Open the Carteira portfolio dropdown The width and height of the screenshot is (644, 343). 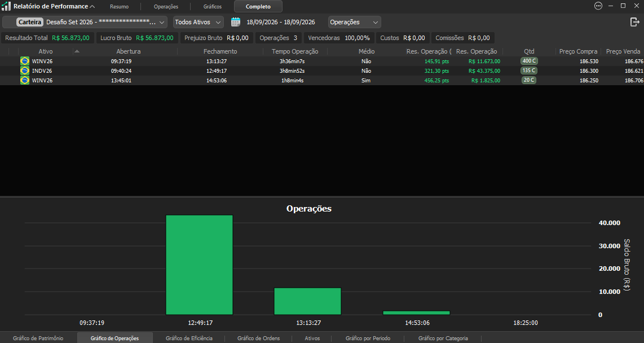tap(85, 22)
